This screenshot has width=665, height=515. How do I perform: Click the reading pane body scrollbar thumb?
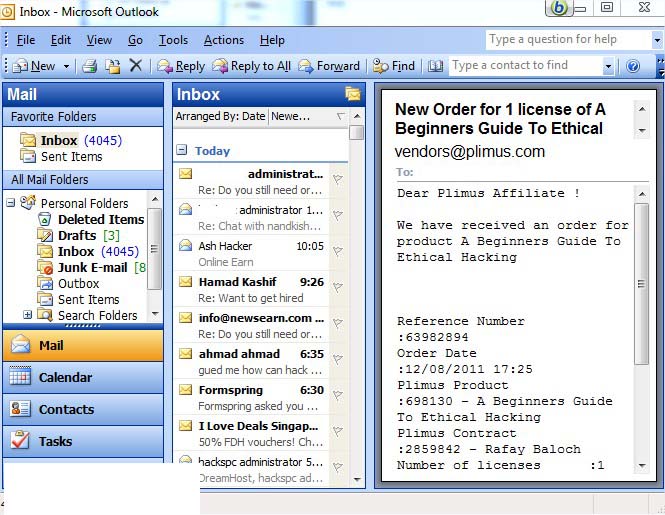642,284
